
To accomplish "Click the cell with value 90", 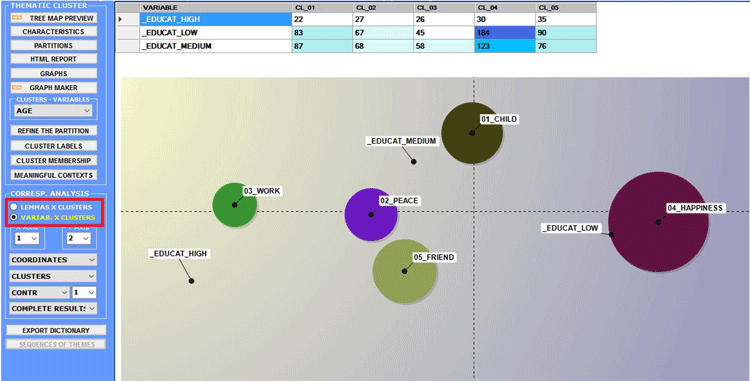I will click(x=566, y=33).
